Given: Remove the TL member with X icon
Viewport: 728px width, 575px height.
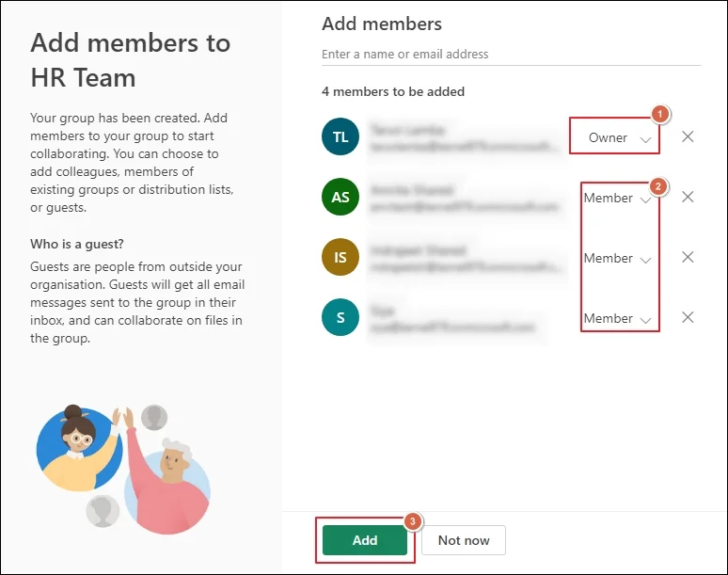Looking at the screenshot, I should click(688, 136).
